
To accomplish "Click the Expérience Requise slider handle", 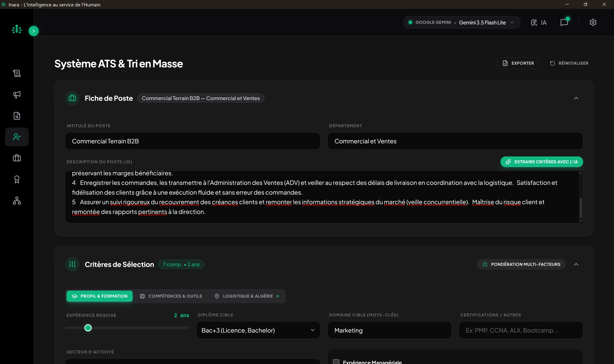I will [88, 328].
